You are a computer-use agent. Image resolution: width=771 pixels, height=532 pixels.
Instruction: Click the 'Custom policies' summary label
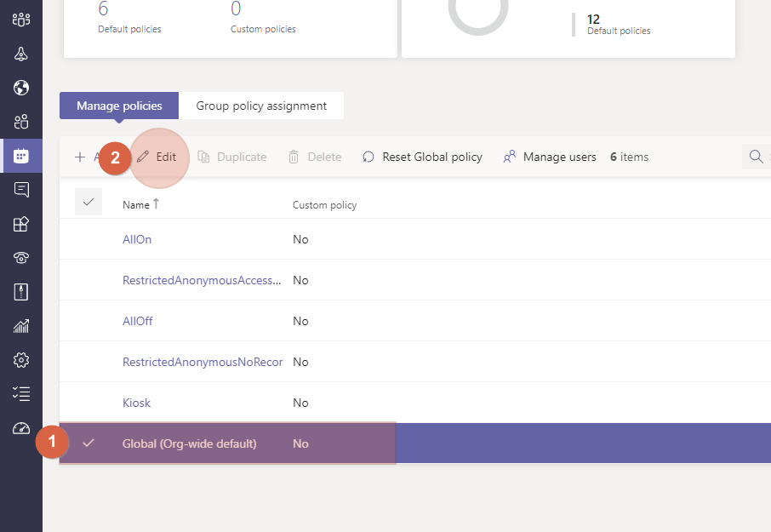coord(263,29)
